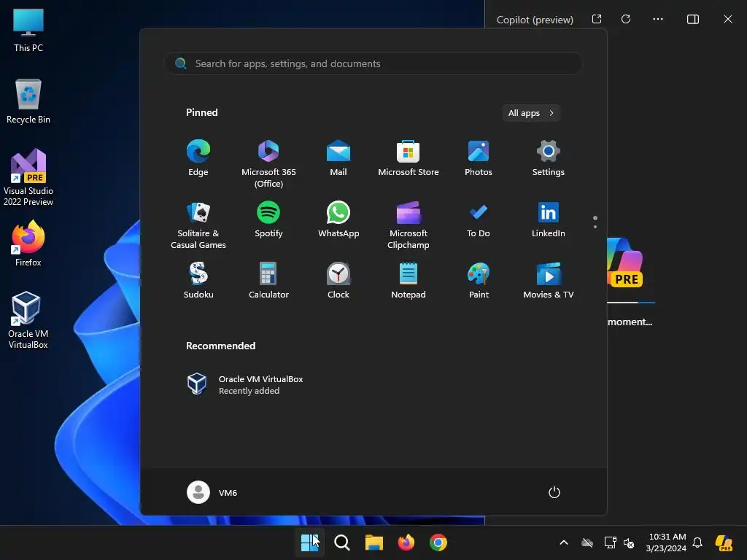The height and width of the screenshot is (560, 747).
Task: Open This PC desktop icon
Action: tap(28, 30)
